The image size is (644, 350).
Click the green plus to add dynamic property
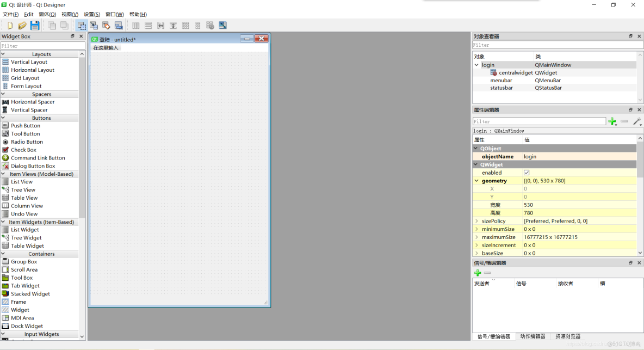point(612,121)
